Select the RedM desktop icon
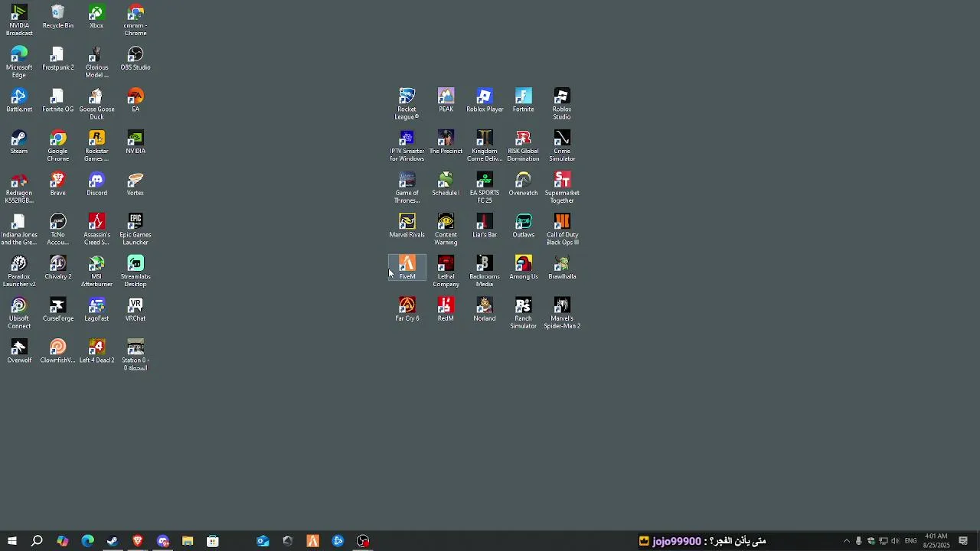980x551 pixels. tap(446, 310)
